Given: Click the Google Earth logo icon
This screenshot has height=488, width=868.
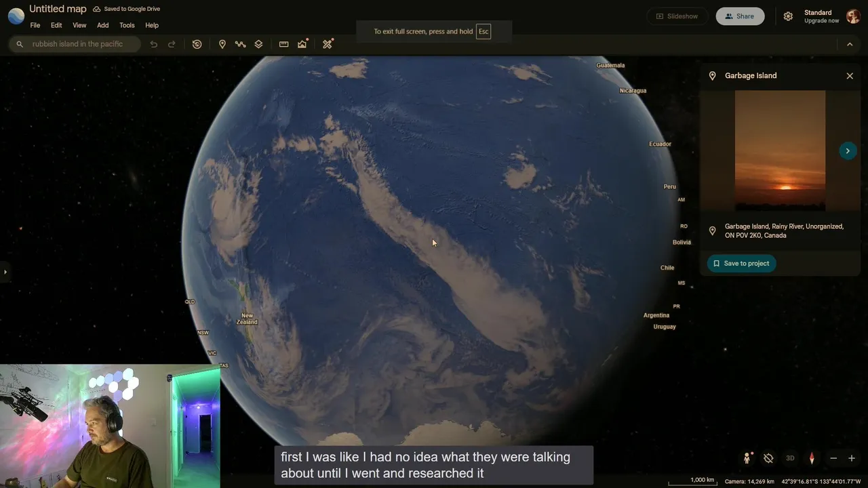Looking at the screenshot, I should pos(16,16).
